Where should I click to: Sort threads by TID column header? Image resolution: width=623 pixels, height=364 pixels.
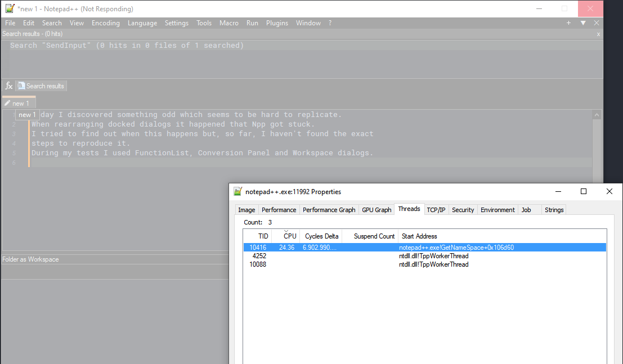tap(257, 236)
